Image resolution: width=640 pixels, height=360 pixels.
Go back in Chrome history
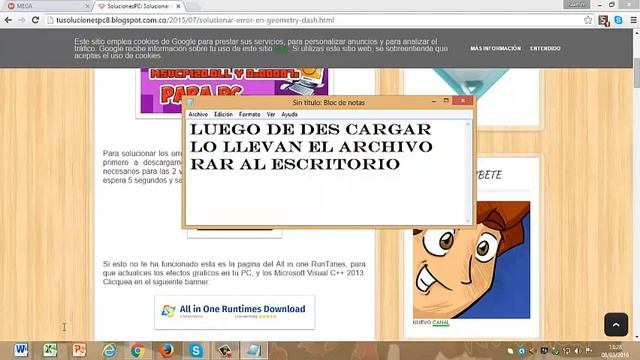pos(8,20)
